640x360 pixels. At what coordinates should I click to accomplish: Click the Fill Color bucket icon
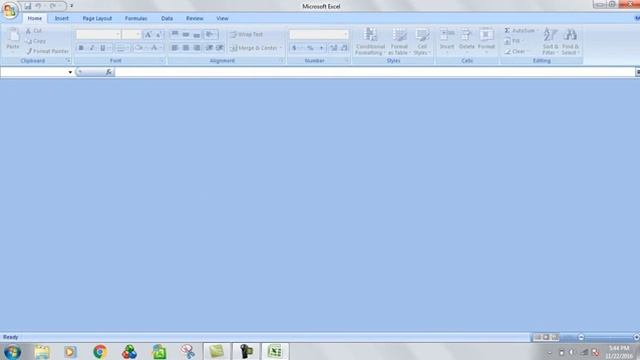tap(138, 48)
